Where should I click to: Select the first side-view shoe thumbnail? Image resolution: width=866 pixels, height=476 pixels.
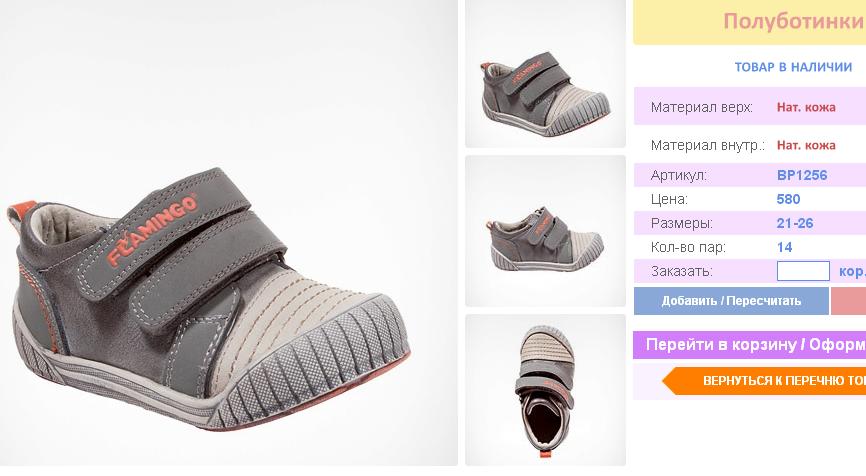[x=545, y=74]
